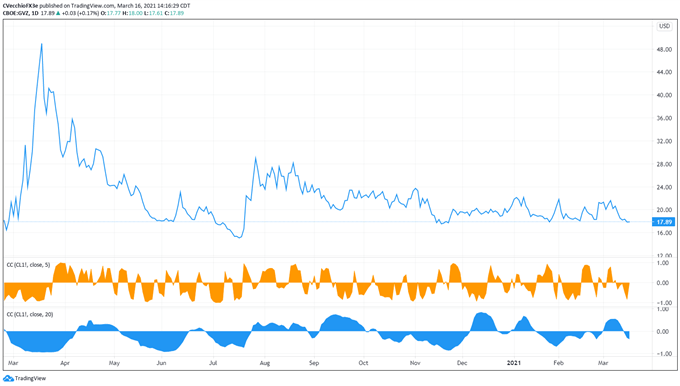Click the CC (CL1!, close, 20) indicator label
The width and height of the screenshot is (680, 386).
tap(29, 314)
